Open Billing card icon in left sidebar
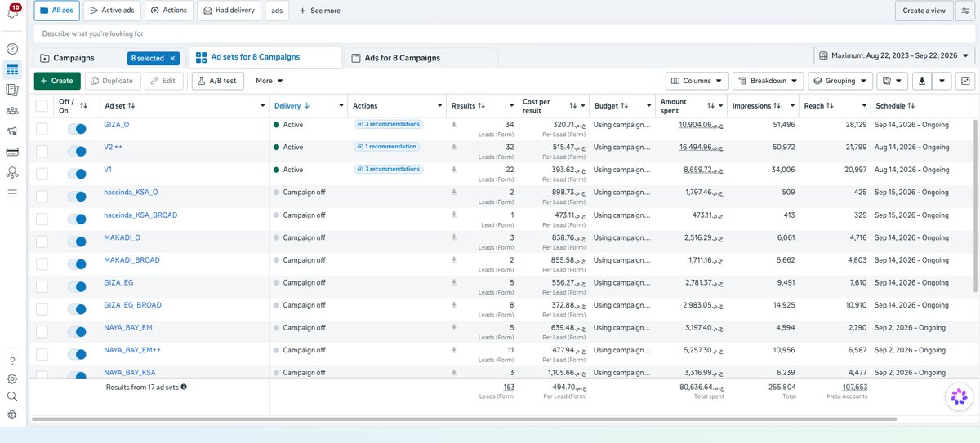The image size is (980, 443). 12,152
